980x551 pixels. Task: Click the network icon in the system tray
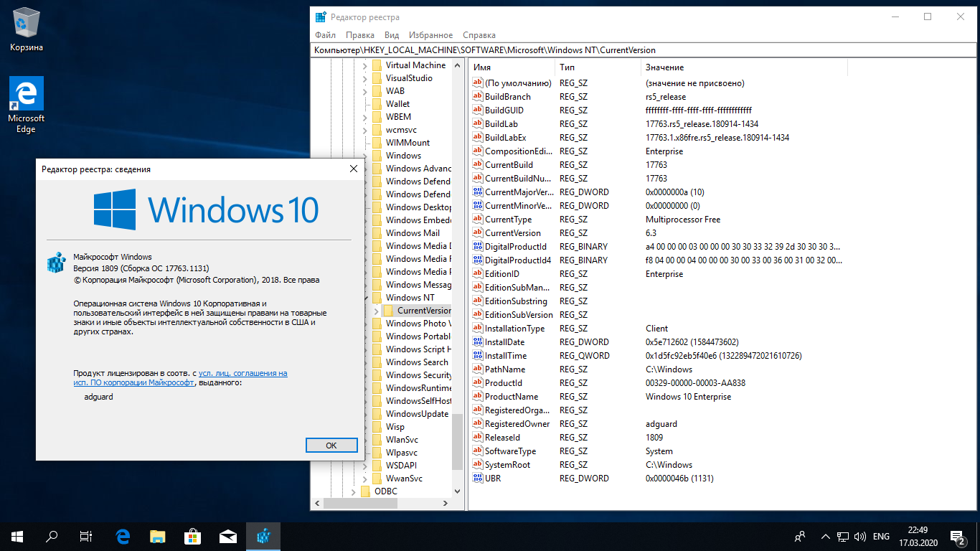point(843,536)
